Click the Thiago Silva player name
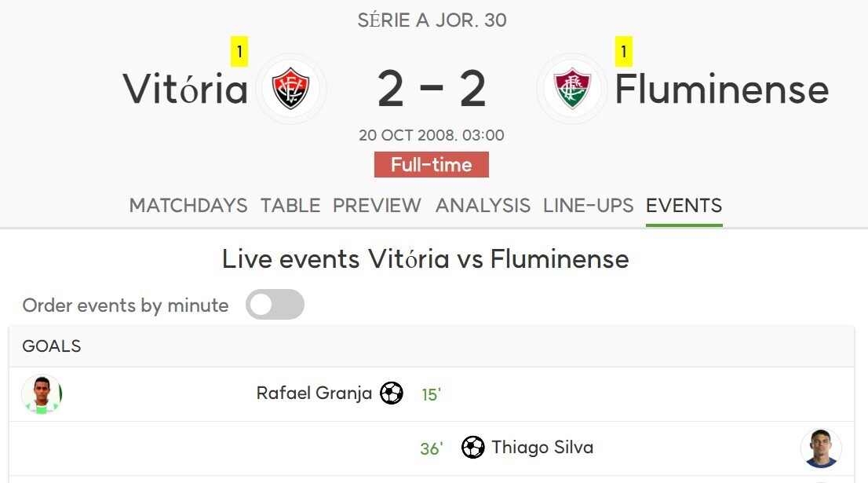The width and height of the screenshot is (868, 483). 542,448
